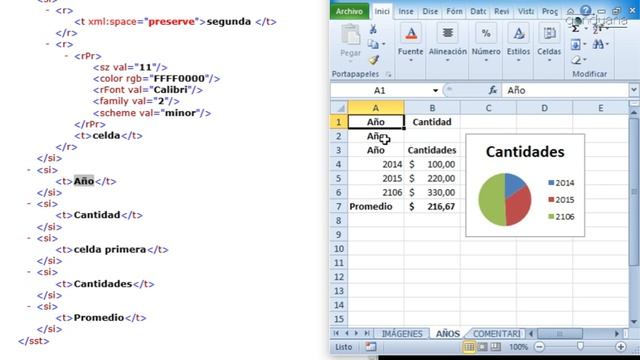The width and height of the screenshot is (640, 360).
Task: Select cell with $ 216,67
Action: pyautogui.click(x=432, y=207)
